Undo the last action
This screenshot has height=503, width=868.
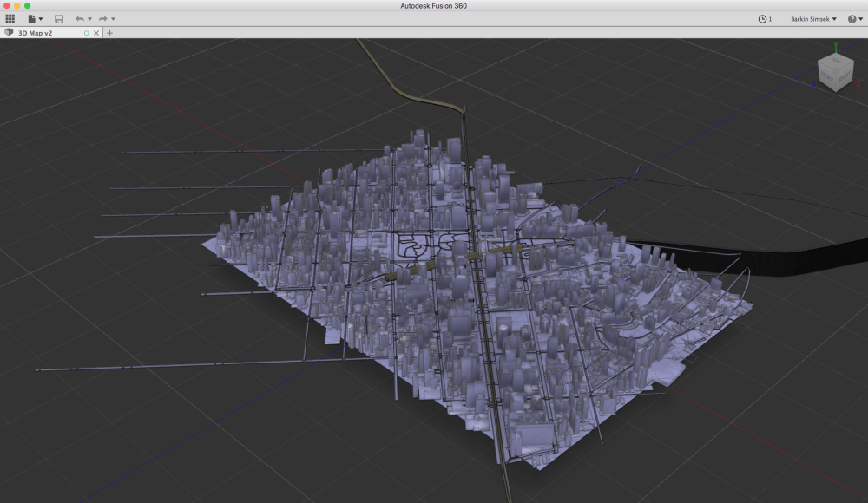[x=79, y=18]
